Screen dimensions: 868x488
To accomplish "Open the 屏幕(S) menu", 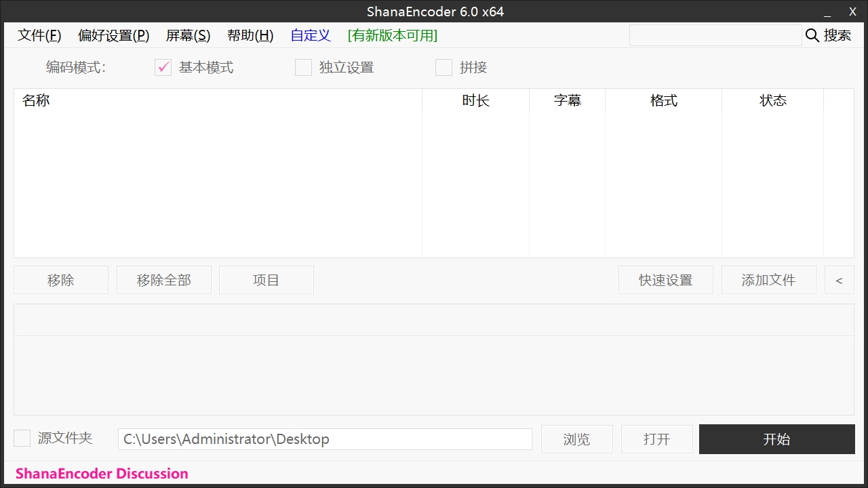I will (x=188, y=35).
